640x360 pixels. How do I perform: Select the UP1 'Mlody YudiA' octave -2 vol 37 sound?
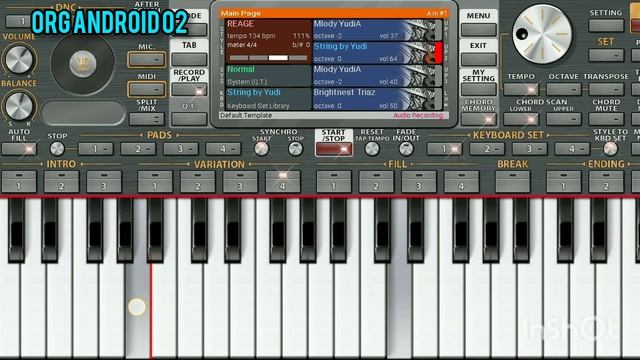click(x=377, y=30)
